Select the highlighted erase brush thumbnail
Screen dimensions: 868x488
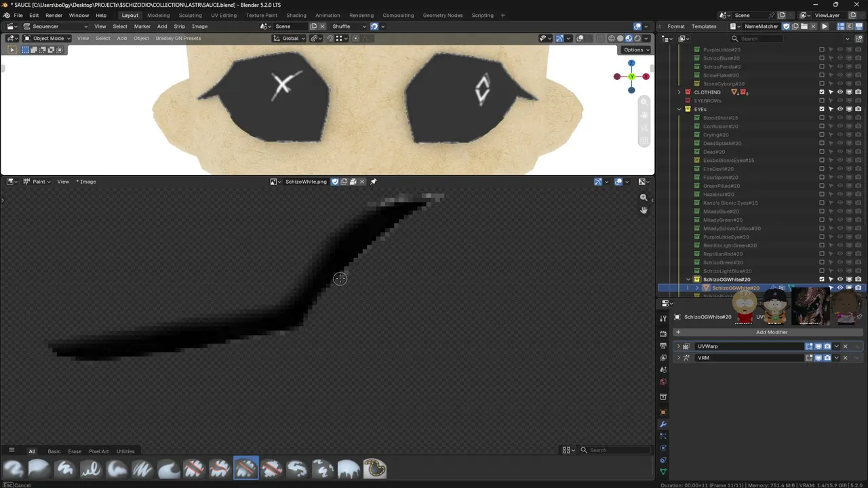pyautogui.click(x=246, y=468)
